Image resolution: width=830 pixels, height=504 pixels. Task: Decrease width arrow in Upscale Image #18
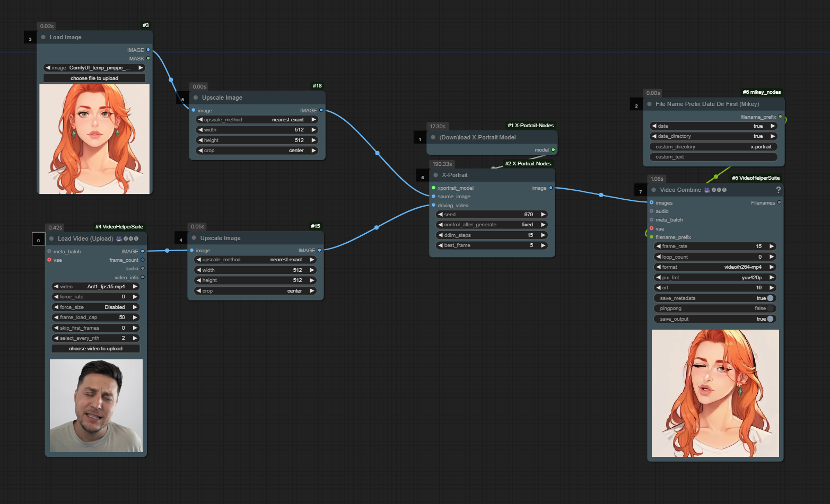coord(200,130)
